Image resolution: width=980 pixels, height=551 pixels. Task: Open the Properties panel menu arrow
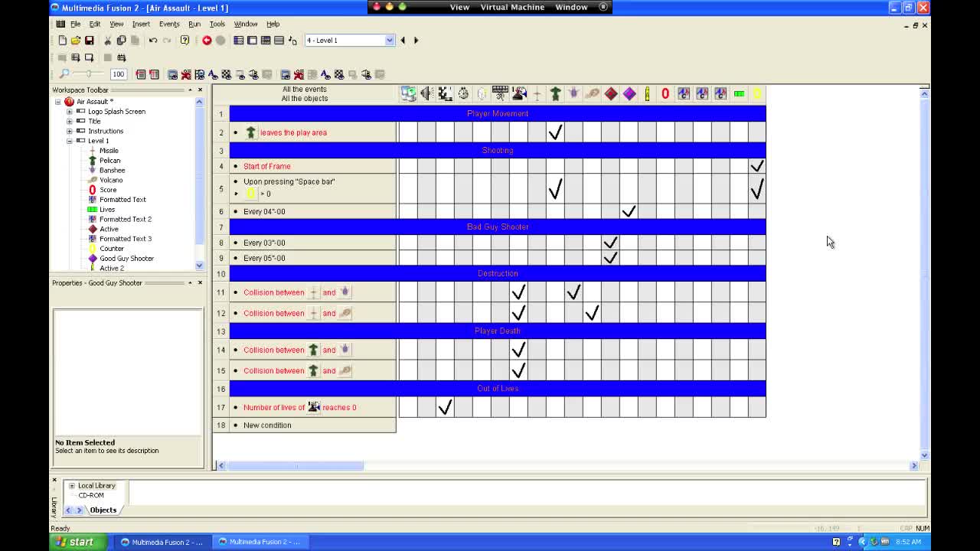190,283
